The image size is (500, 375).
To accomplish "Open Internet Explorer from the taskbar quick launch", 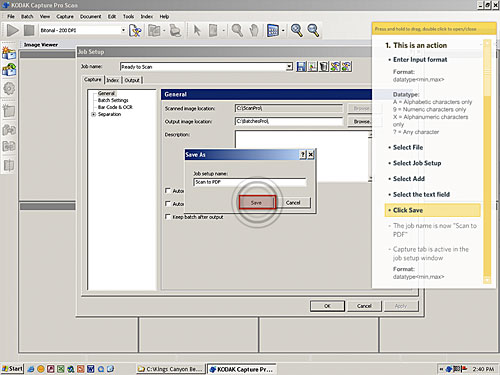I will pos(31,369).
